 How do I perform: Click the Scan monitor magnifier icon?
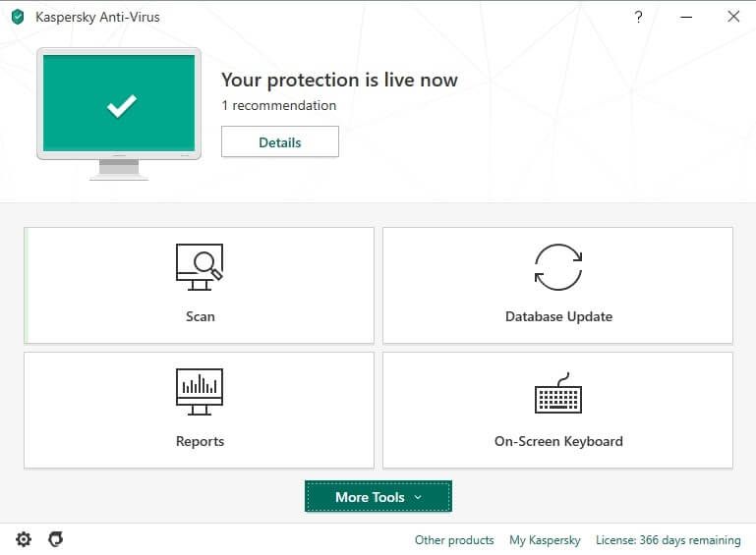[200, 267]
